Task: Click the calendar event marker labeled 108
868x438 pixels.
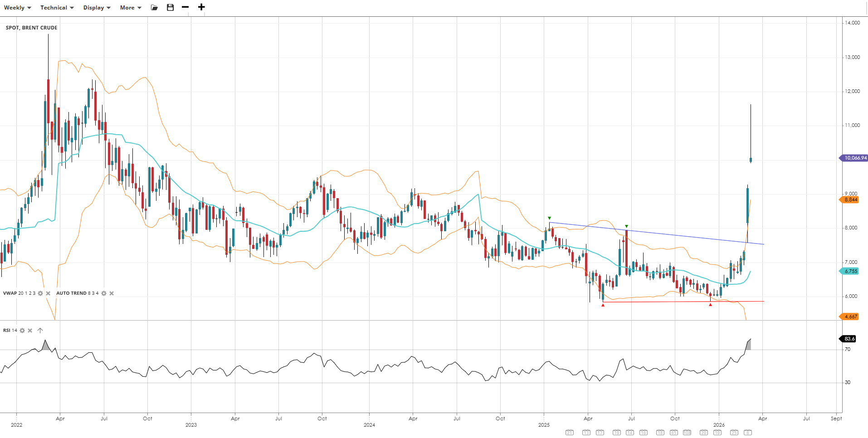Action: pyautogui.click(x=687, y=433)
